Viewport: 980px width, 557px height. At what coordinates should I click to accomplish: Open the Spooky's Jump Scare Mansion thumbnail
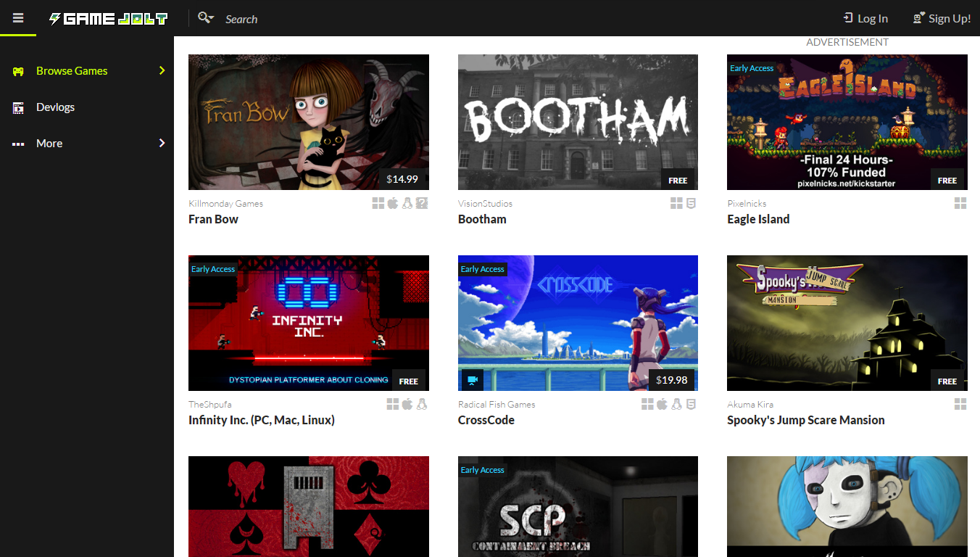847,323
